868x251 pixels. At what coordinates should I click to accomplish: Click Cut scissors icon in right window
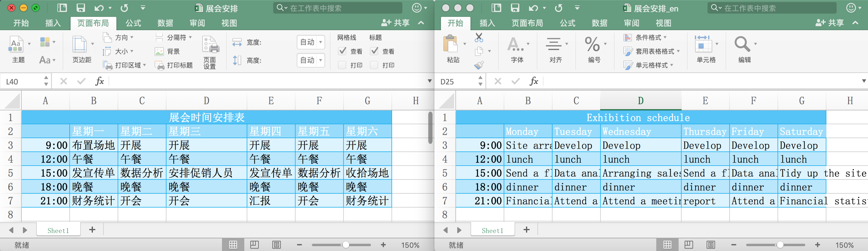click(x=478, y=37)
